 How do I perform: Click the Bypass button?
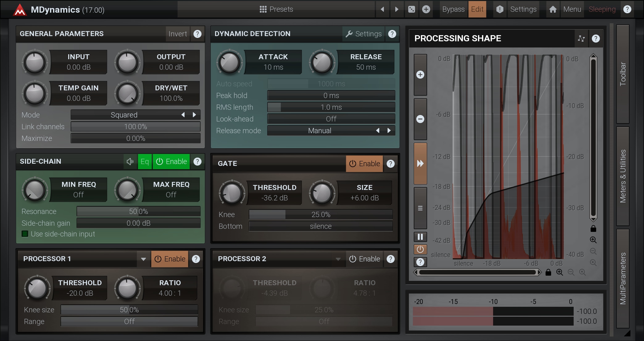453,9
